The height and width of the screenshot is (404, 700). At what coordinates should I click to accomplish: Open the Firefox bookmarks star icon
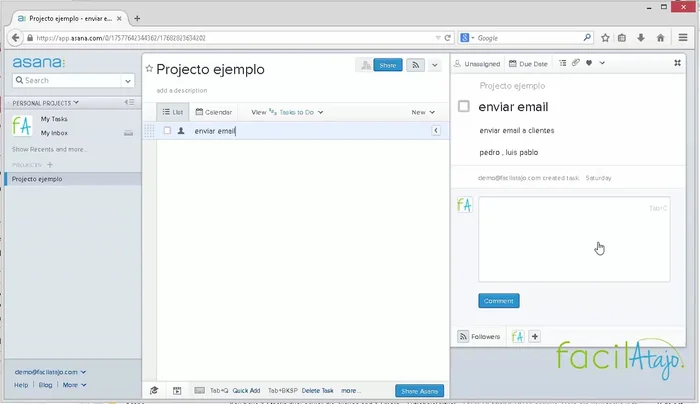pos(605,38)
